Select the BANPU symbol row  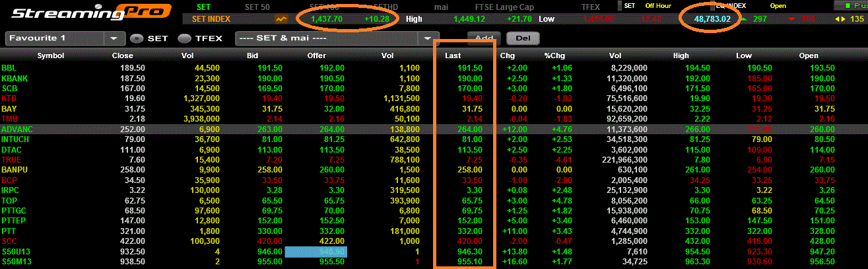click(434, 170)
